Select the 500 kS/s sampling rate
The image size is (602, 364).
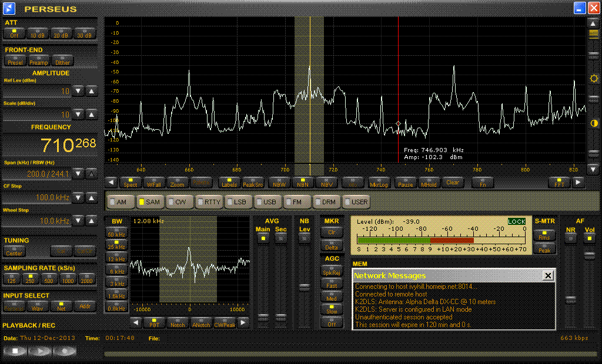49,279
